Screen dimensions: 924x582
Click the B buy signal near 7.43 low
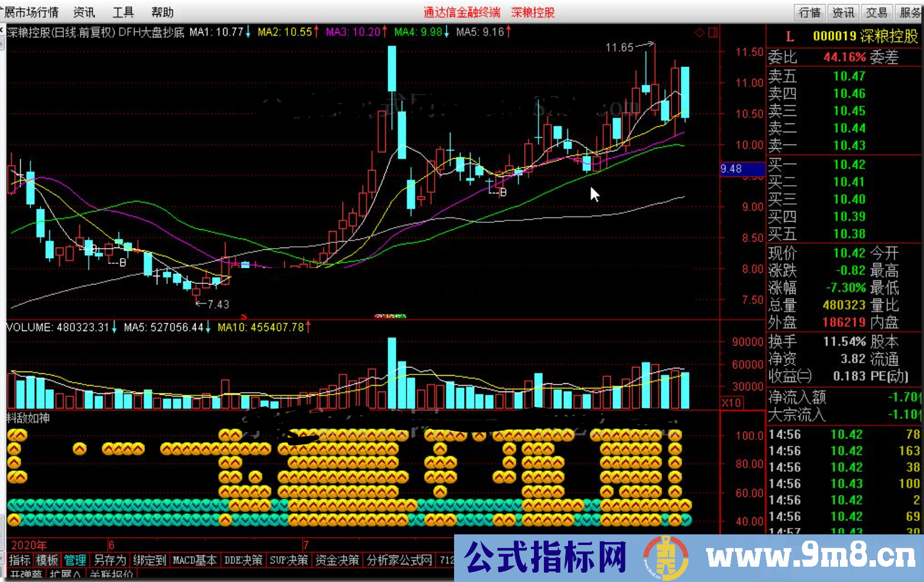122,263
